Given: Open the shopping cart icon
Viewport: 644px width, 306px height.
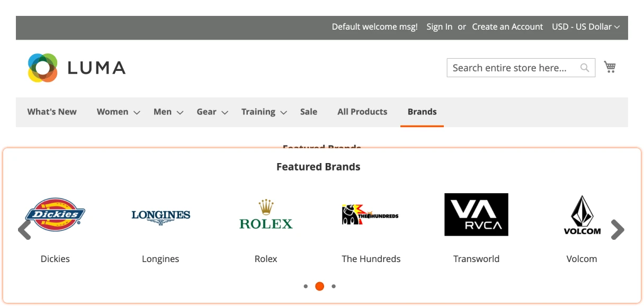Looking at the screenshot, I should pos(610,67).
